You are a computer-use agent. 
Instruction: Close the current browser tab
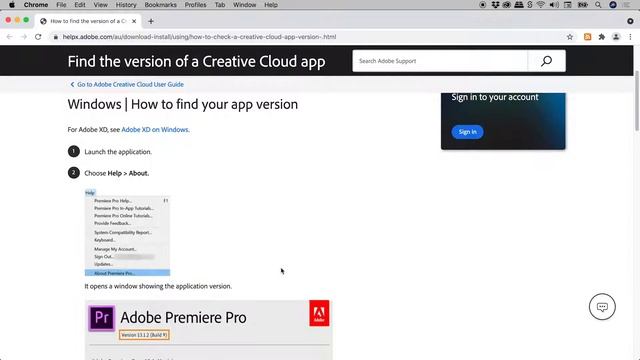tap(134, 21)
